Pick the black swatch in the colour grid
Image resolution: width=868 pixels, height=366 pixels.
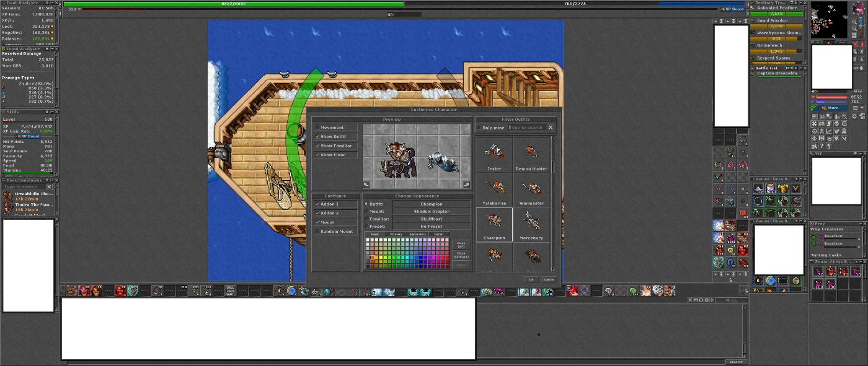coord(368,265)
